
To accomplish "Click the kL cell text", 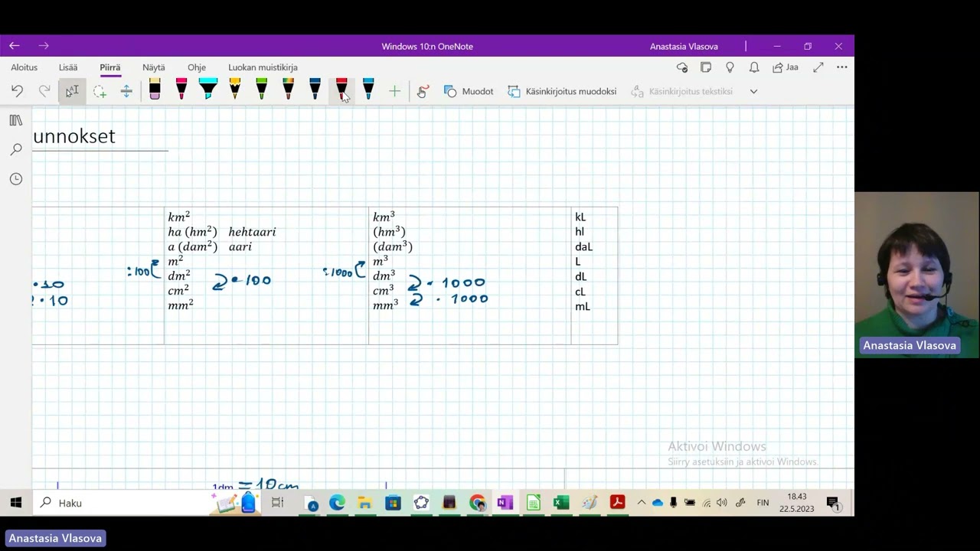I will coord(580,217).
